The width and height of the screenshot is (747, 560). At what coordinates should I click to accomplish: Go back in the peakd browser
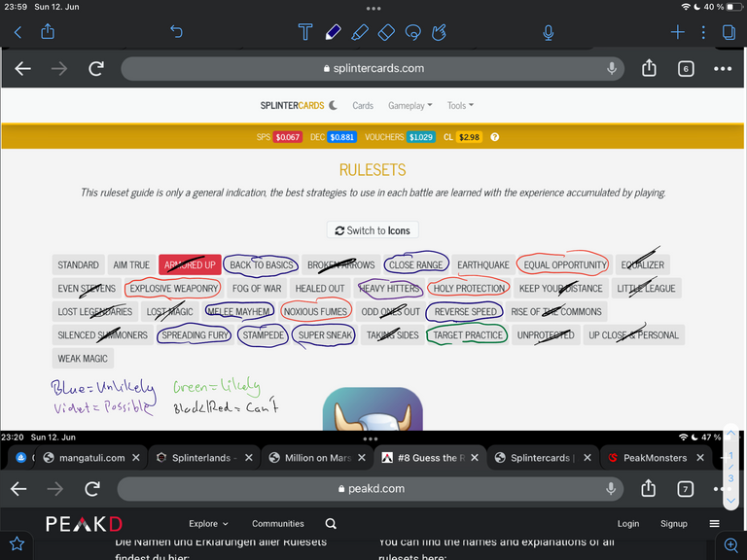coord(18,489)
